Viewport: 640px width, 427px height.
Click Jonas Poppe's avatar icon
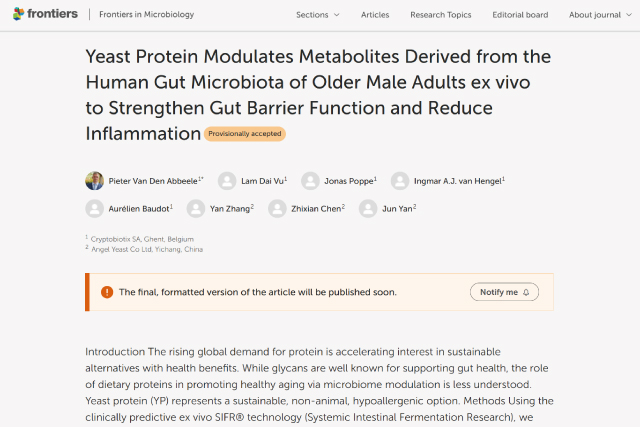point(310,181)
